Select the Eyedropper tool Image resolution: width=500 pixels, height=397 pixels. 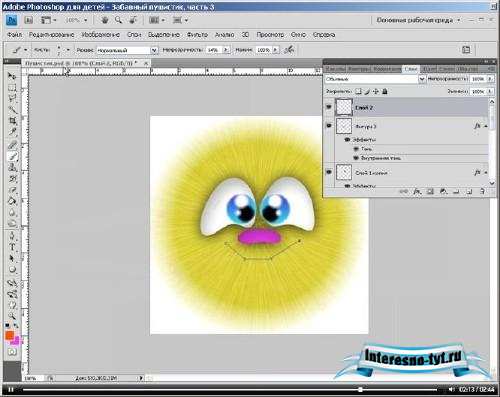coord(12,132)
